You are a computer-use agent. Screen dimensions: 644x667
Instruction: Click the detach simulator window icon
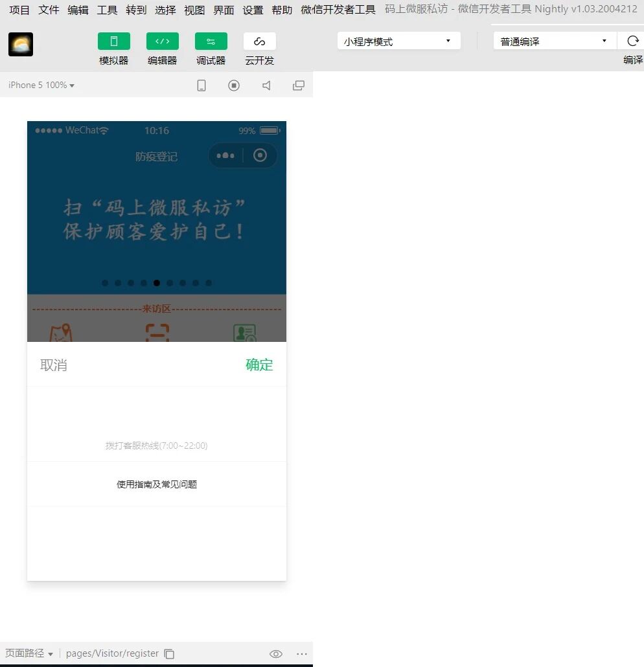point(299,85)
